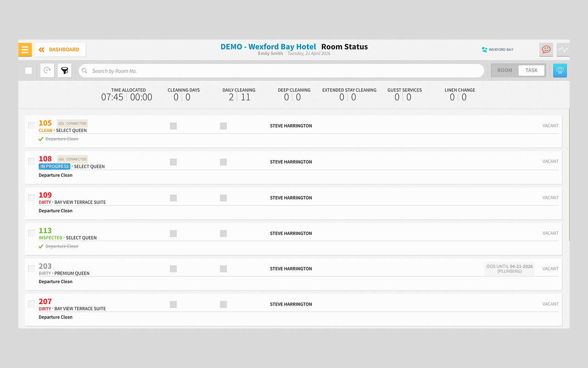Click the blue print icon
Viewport: 588px width, 368px height.
(560, 70)
